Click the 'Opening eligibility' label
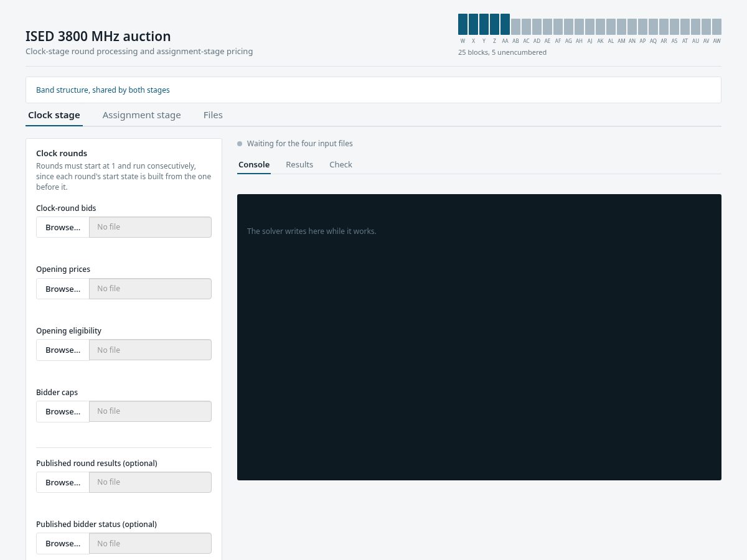This screenshot has height=560, width=747. point(68,331)
